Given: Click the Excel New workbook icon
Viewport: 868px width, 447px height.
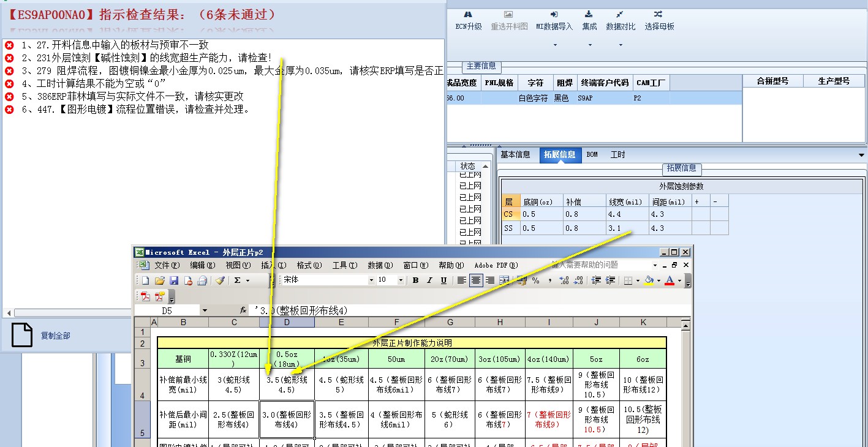Looking at the screenshot, I should coord(146,280).
